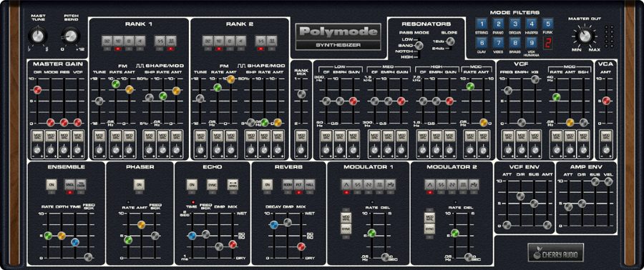The width and height of the screenshot is (644, 270).
Task: Select mode filter 2 PIANO
Action: 498,24
